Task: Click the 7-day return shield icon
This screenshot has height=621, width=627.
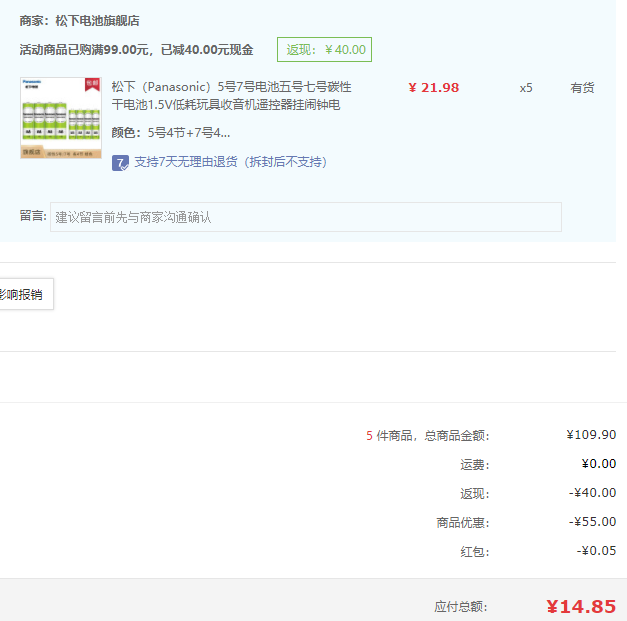Action: point(120,163)
